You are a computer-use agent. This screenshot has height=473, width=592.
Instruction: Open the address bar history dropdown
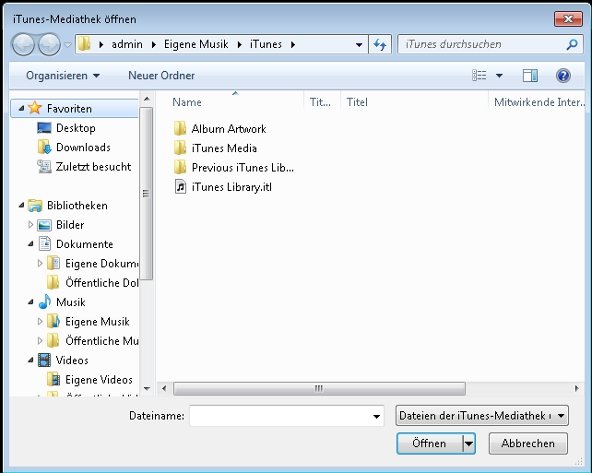coord(359,45)
